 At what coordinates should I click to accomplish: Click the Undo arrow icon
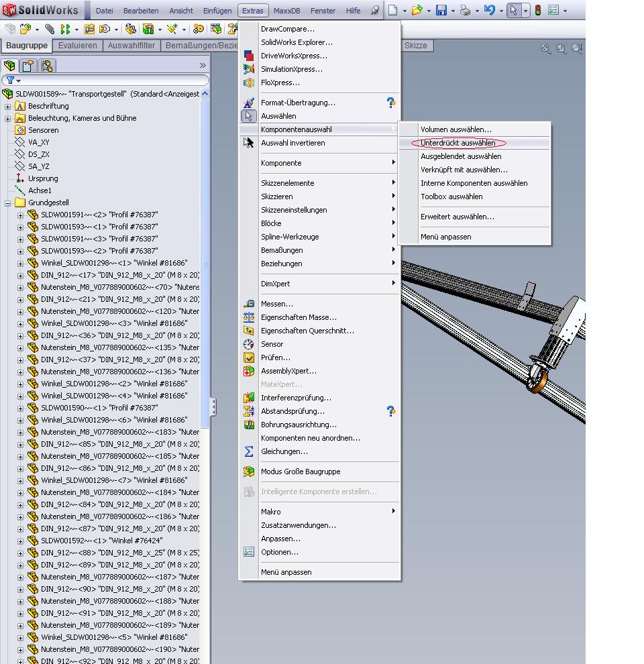(x=489, y=10)
